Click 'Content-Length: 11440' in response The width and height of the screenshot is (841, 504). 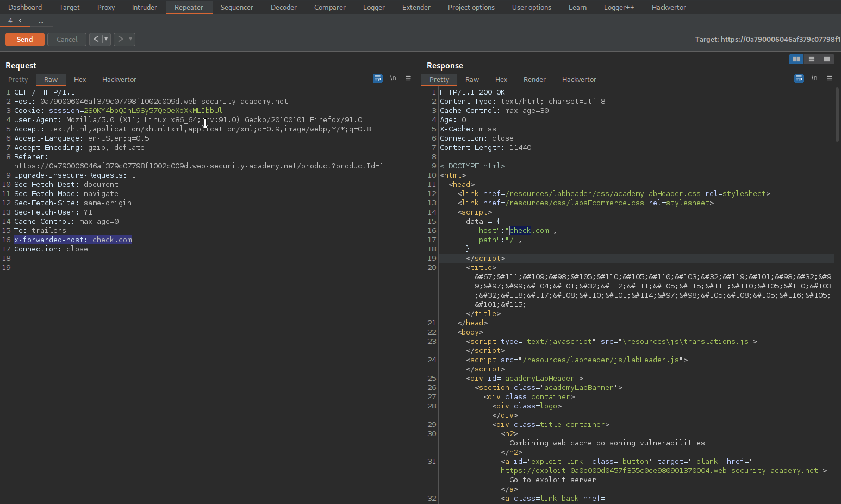pos(485,148)
